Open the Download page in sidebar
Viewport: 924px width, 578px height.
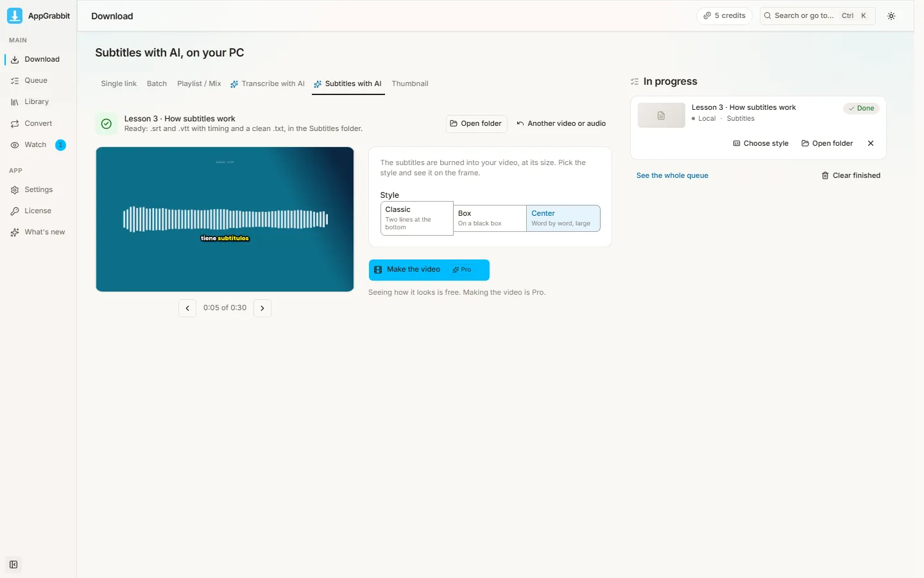point(38,59)
